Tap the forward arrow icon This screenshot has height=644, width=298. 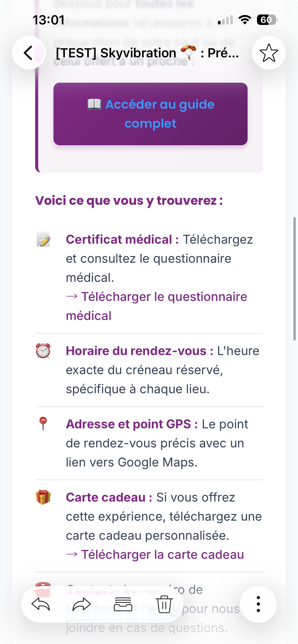tap(82, 604)
